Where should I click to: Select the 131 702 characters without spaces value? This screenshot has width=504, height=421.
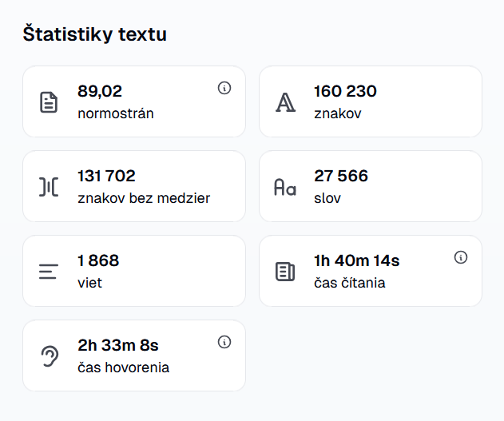[106, 177]
